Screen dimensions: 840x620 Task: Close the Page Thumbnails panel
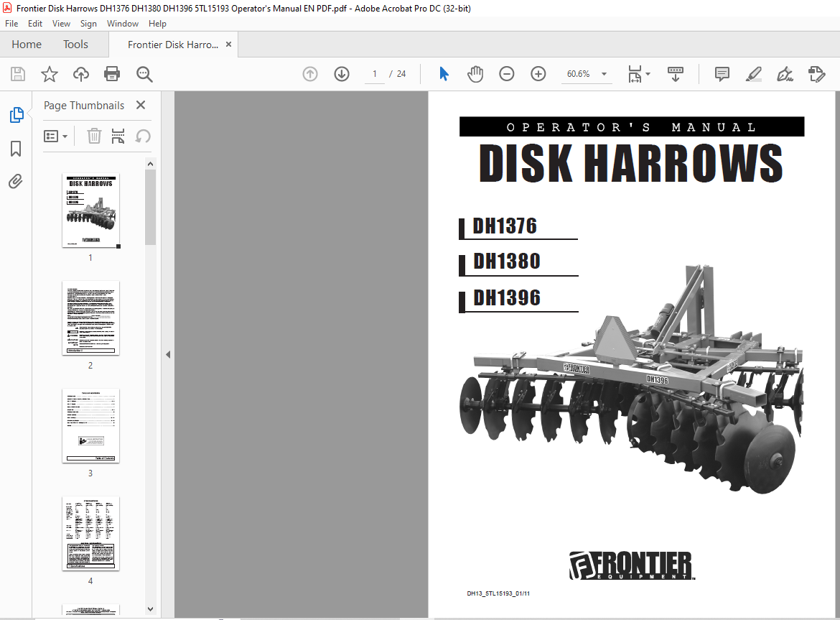[x=141, y=105]
